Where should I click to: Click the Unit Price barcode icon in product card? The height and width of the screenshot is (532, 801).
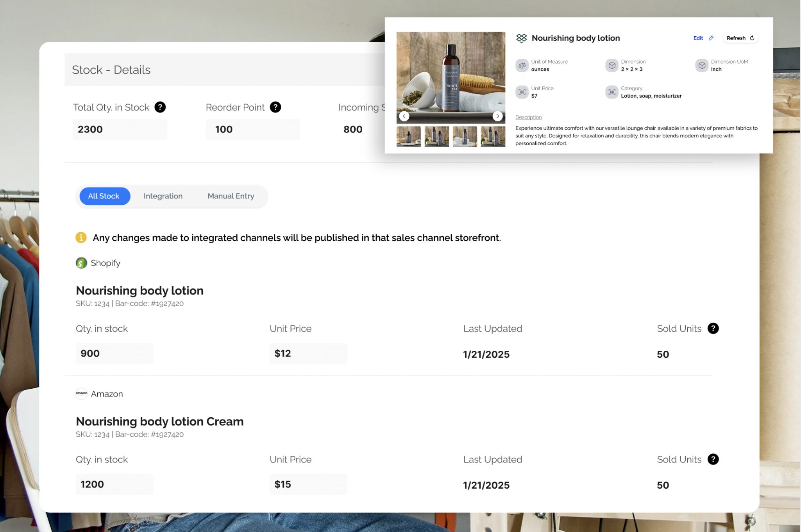[x=522, y=92]
